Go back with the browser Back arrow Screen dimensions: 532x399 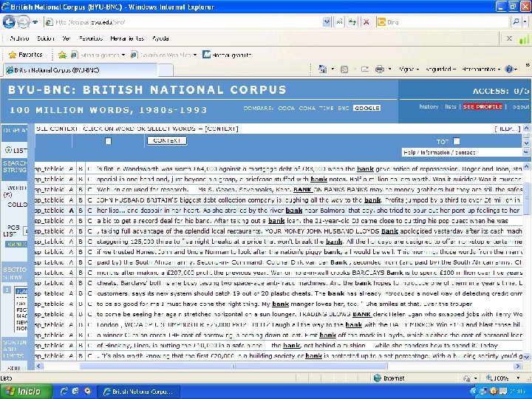click(x=9, y=22)
